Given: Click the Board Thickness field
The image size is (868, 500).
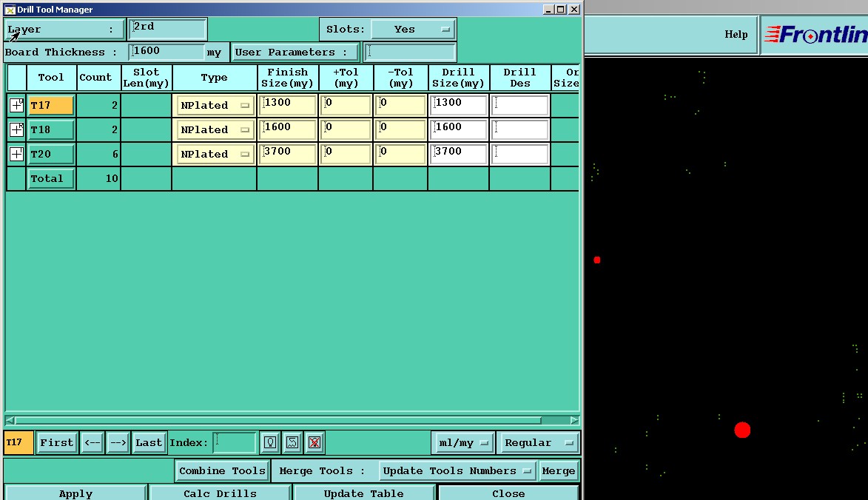Looking at the screenshot, I should (166, 52).
